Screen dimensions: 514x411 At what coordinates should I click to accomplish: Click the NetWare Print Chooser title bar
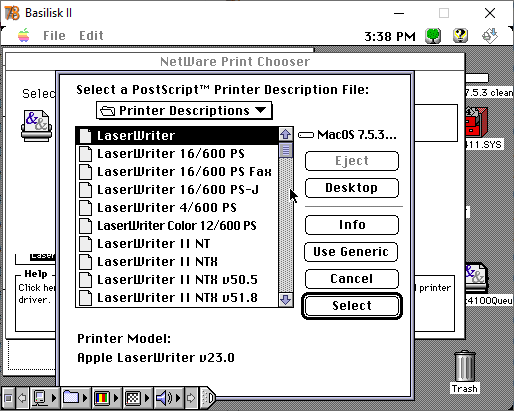pos(235,62)
